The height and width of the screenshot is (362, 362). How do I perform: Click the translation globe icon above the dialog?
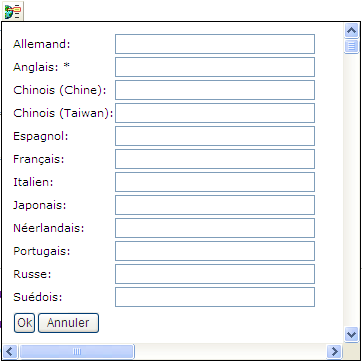coord(13,11)
